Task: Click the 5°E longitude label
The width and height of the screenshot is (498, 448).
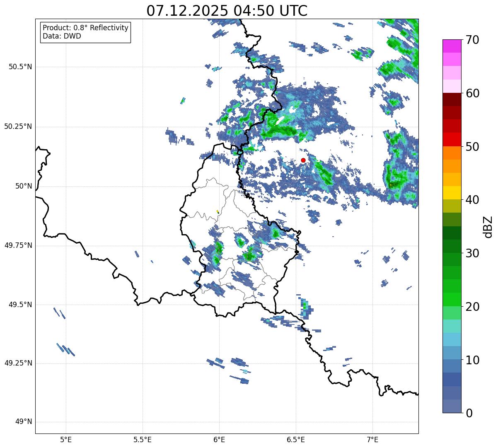Action: 66,439
